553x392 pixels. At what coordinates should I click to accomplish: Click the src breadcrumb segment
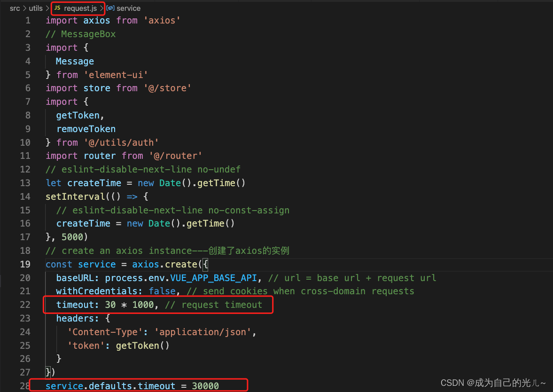click(x=15, y=8)
